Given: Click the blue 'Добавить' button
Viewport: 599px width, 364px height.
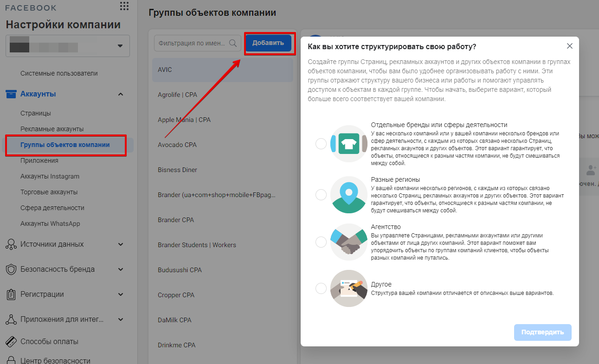Looking at the screenshot, I should (268, 43).
